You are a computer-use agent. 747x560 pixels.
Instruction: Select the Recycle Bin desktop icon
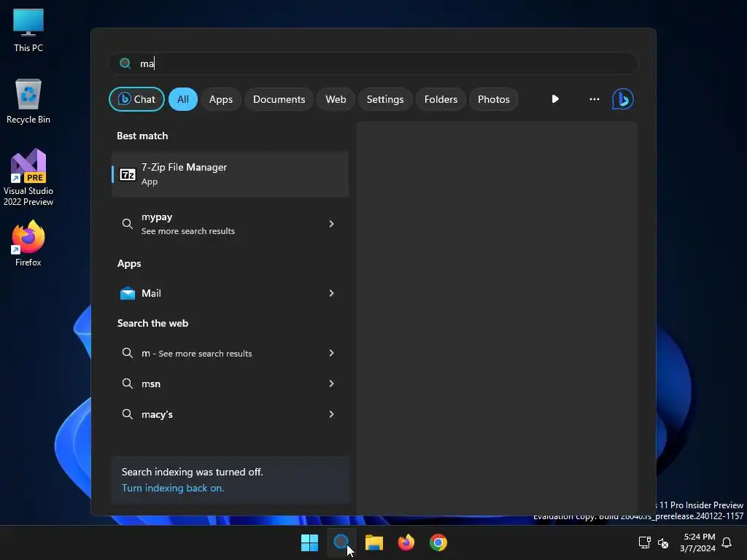(28, 101)
